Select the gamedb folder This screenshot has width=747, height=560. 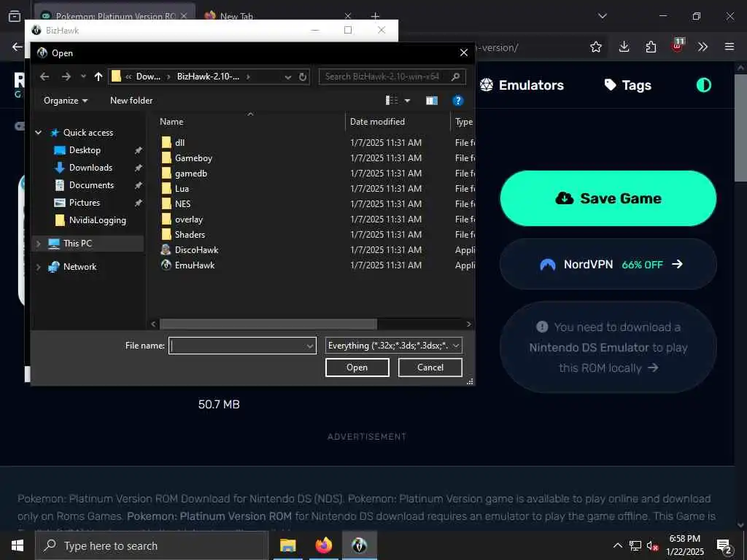click(x=191, y=174)
